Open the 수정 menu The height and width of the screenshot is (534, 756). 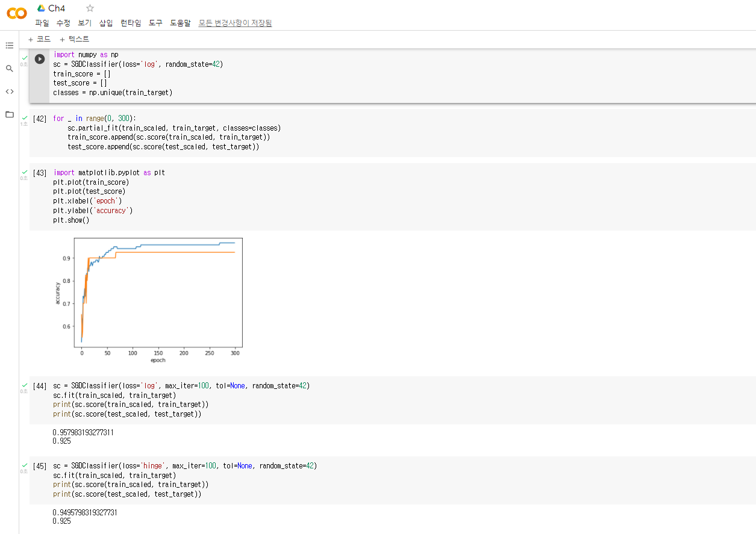click(x=63, y=23)
